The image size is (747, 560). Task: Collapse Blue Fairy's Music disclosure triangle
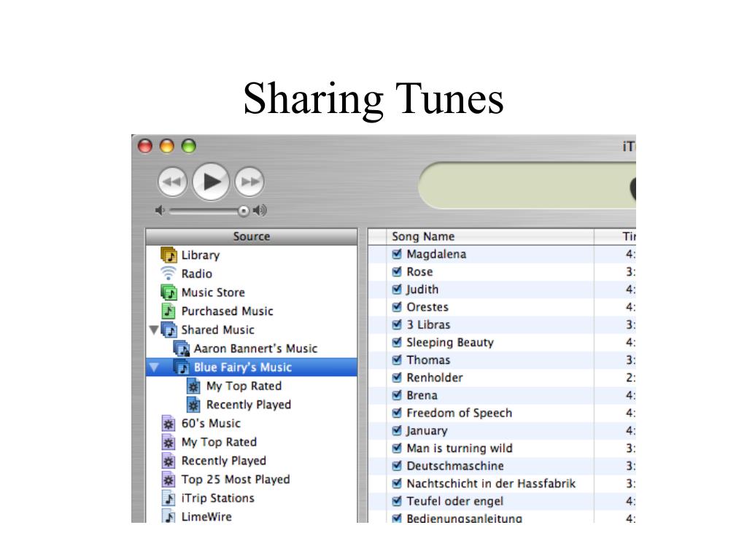coord(154,367)
